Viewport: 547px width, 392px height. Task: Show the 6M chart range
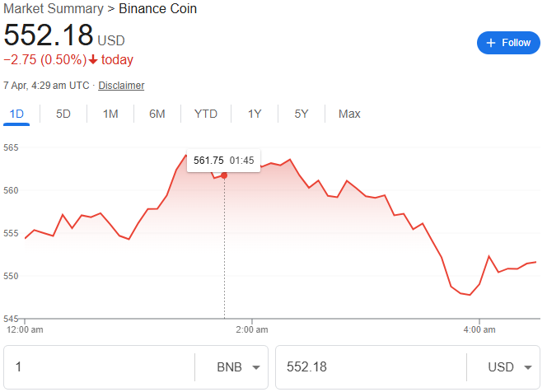(x=157, y=114)
